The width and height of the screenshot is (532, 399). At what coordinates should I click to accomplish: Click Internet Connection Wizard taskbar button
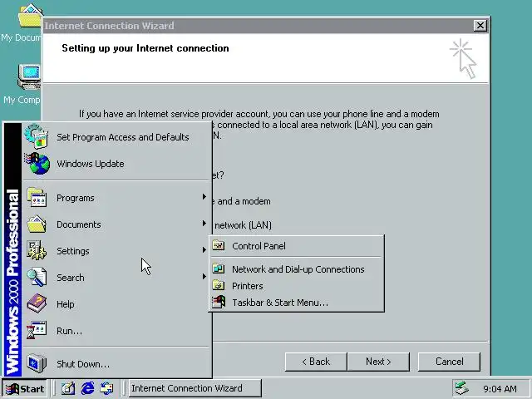pos(195,388)
